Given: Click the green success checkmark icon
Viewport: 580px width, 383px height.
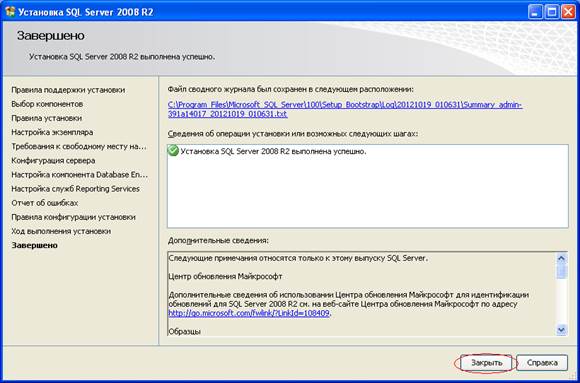Looking at the screenshot, I should tap(173, 151).
